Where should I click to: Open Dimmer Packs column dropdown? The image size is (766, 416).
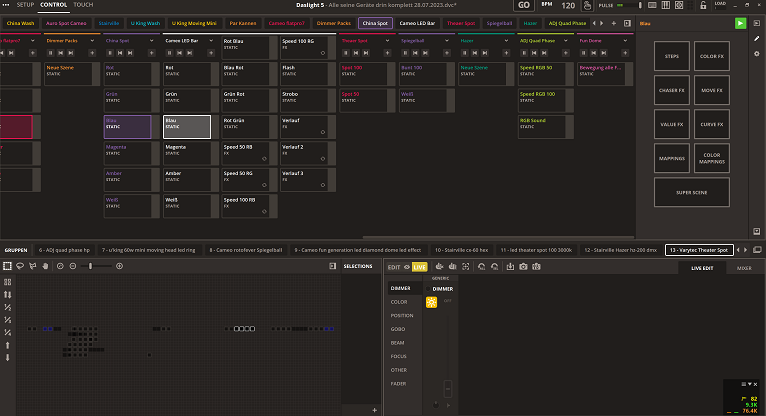click(92, 41)
